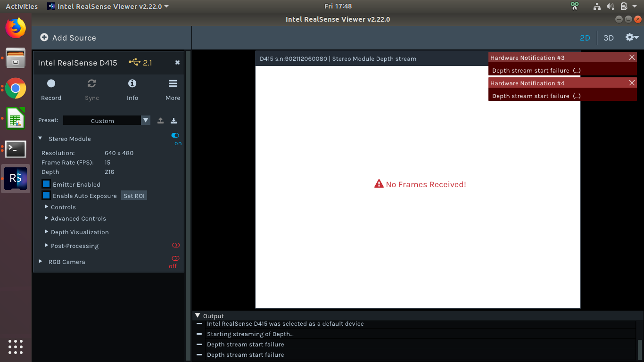Toggle Enable Auto Exposure checkbox
This screenshot has width=644, height=362.
pyautogui.click(x=46, y=195)
